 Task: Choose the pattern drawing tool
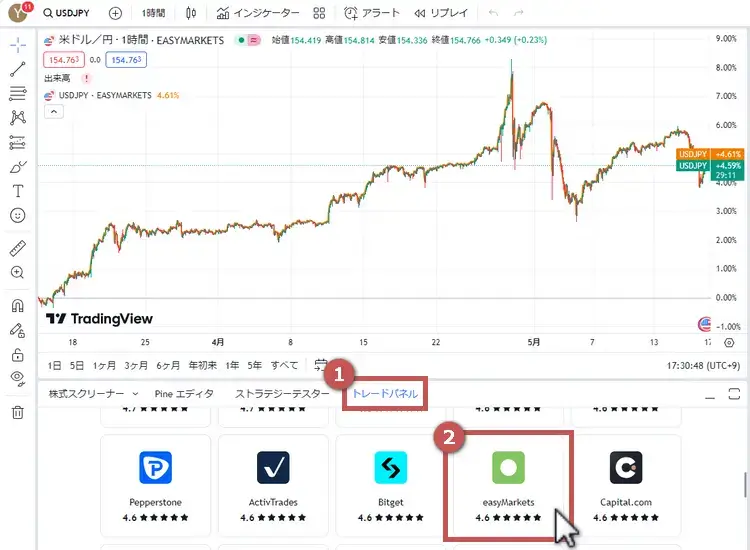pos(18,117)
